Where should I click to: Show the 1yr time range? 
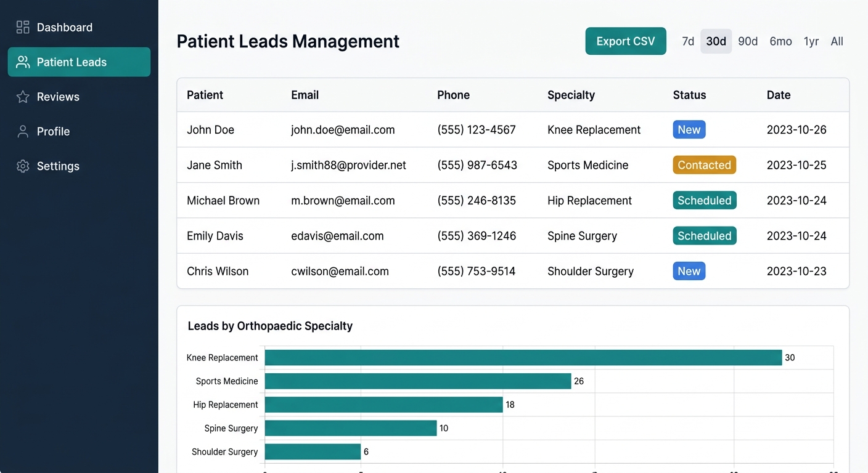click(811, 41)
